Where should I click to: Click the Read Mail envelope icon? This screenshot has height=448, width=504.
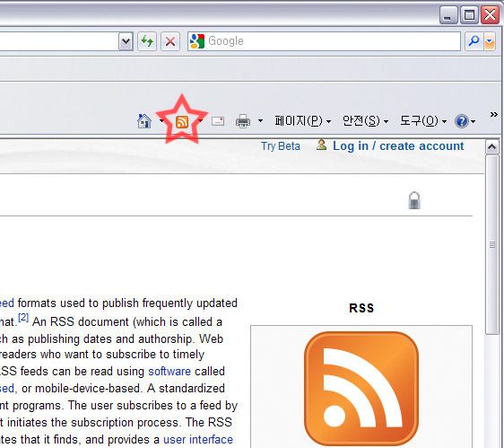(x=218, y=121)
